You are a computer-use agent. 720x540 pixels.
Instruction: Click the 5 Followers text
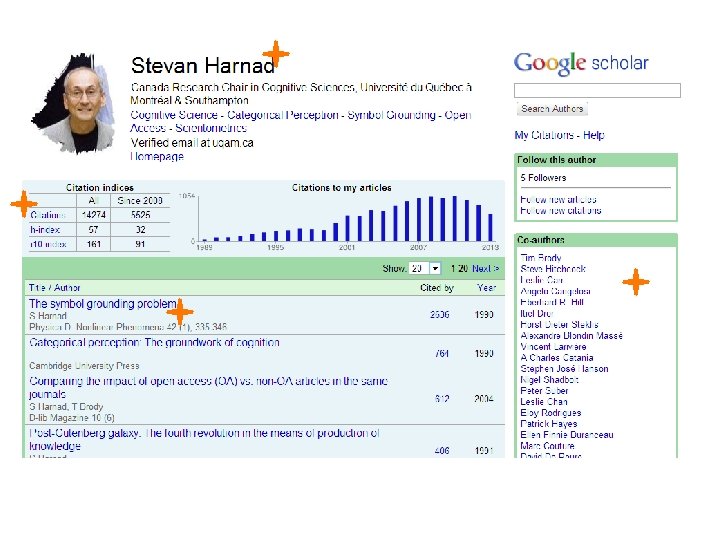(543, 178)
